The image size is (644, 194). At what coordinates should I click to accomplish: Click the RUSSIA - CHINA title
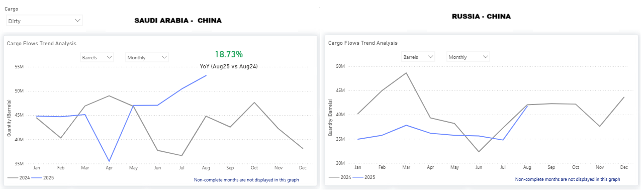(481, 17)
